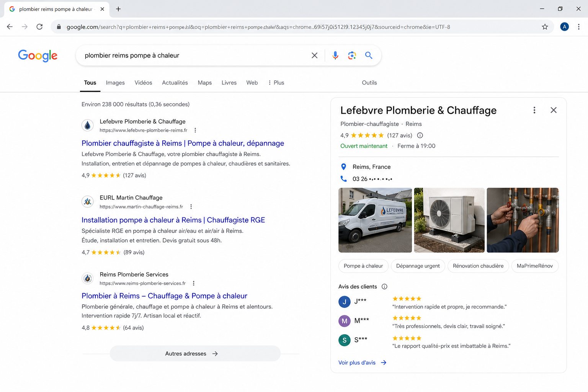Open the Chrome three-dot menu
The width and height of the screenshot is (588, 392).
[x=578, y=27]
